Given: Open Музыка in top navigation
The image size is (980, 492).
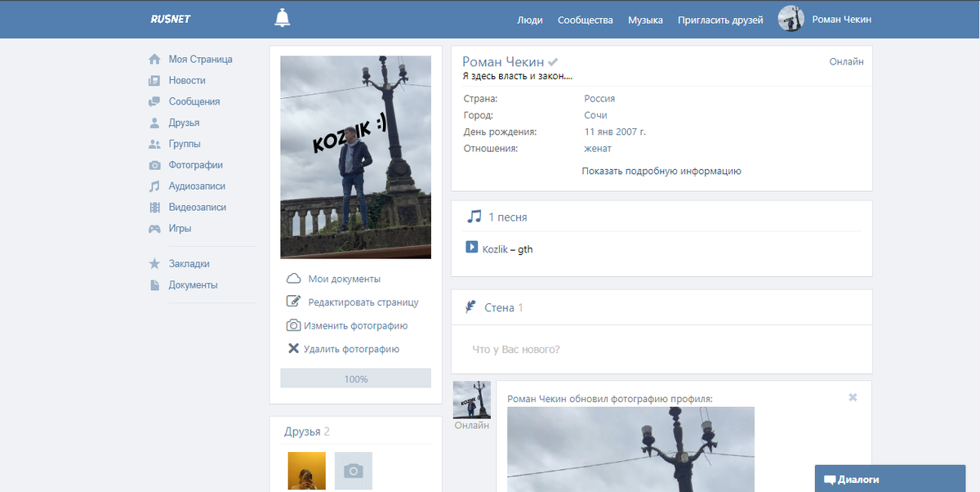Looking at the screenshot, I should [645, 20].
